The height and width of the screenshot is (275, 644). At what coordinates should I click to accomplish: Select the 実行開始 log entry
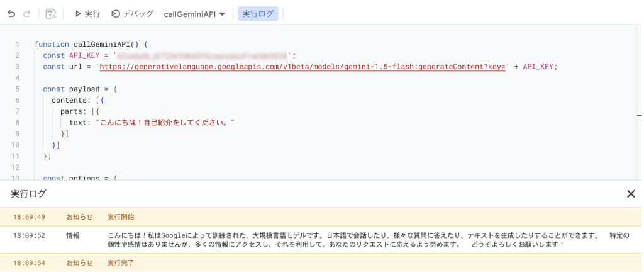pyautogui.click(x=121, y=217)
